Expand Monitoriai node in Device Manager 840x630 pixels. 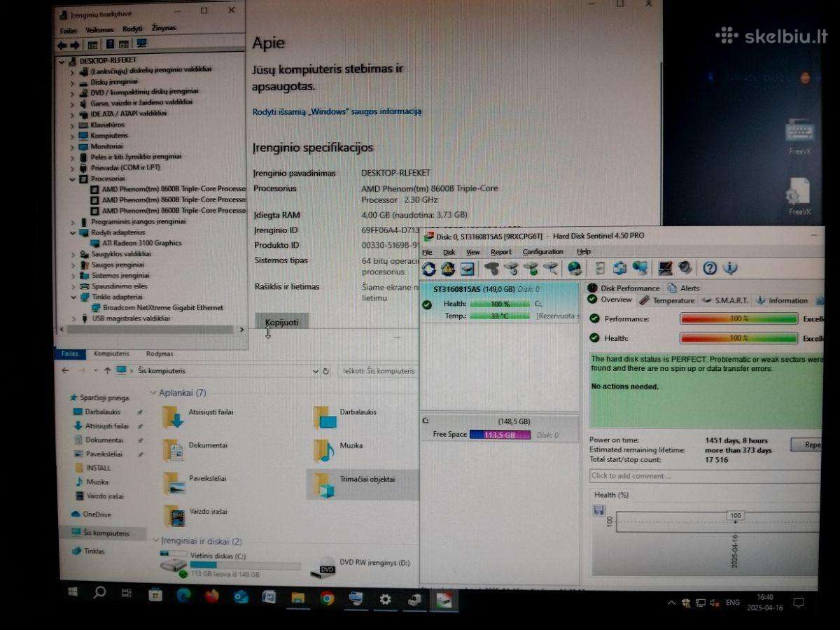pos(72,146)
